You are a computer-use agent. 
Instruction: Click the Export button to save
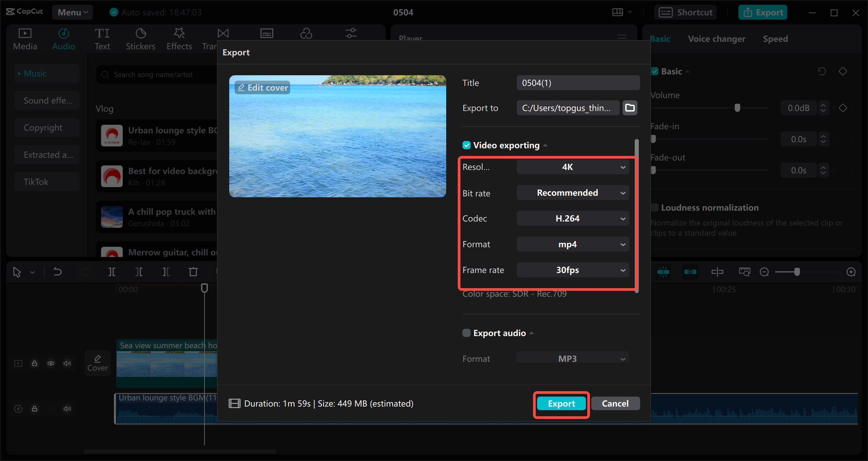click(561, 403)
